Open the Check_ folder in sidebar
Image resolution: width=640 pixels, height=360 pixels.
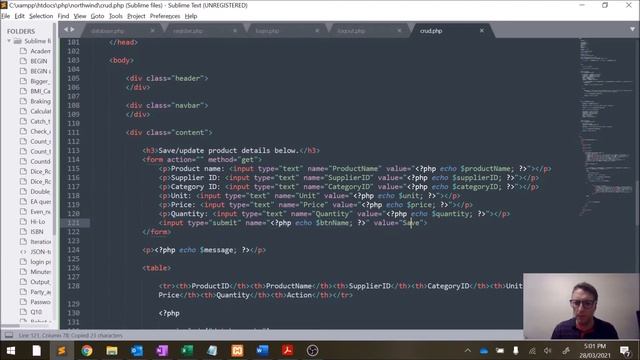pos(40,131)
